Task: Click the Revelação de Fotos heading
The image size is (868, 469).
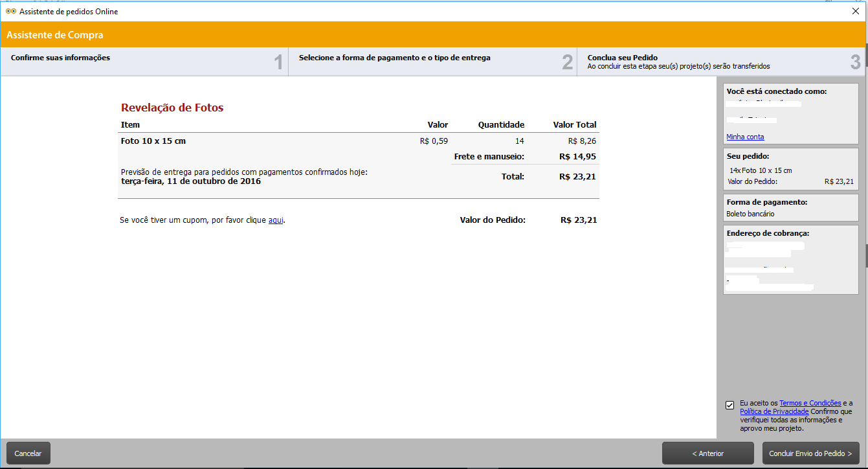Action: [x=172, y=108]
